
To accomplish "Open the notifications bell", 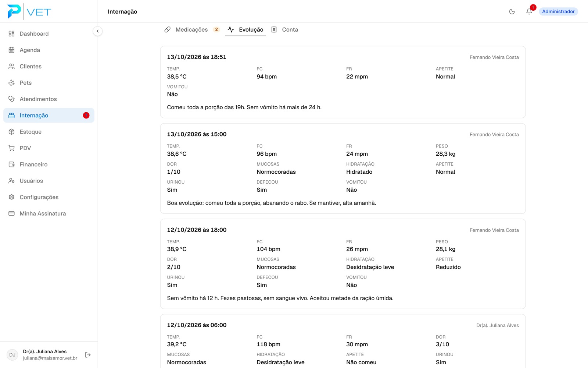I will click(x=529, y=11).
